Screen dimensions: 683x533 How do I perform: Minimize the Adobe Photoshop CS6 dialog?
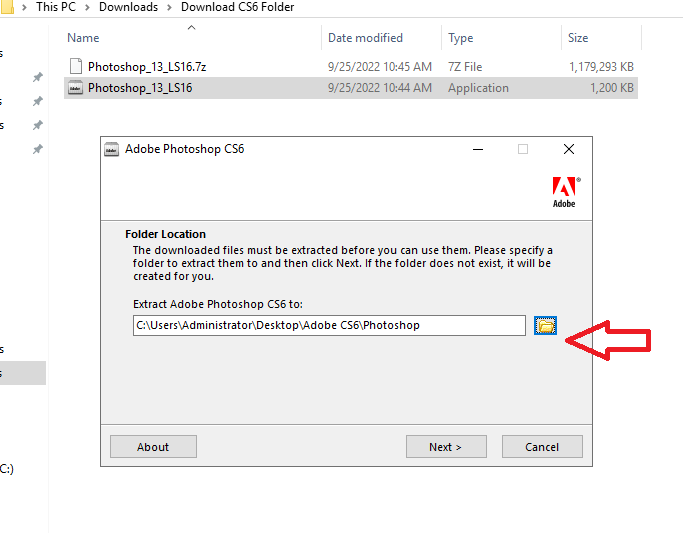click(478, 149)
